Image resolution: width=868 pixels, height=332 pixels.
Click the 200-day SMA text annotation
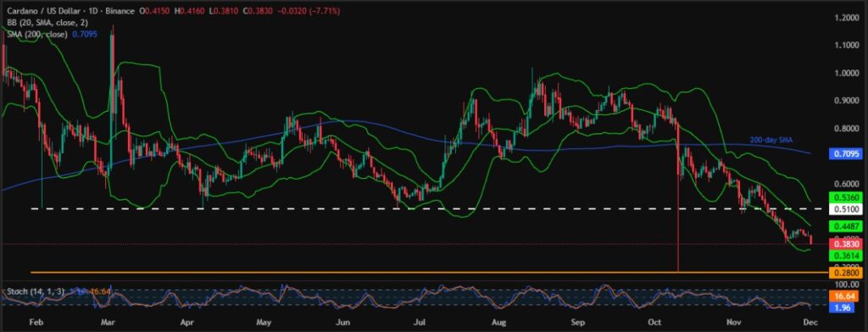(772, 140)
